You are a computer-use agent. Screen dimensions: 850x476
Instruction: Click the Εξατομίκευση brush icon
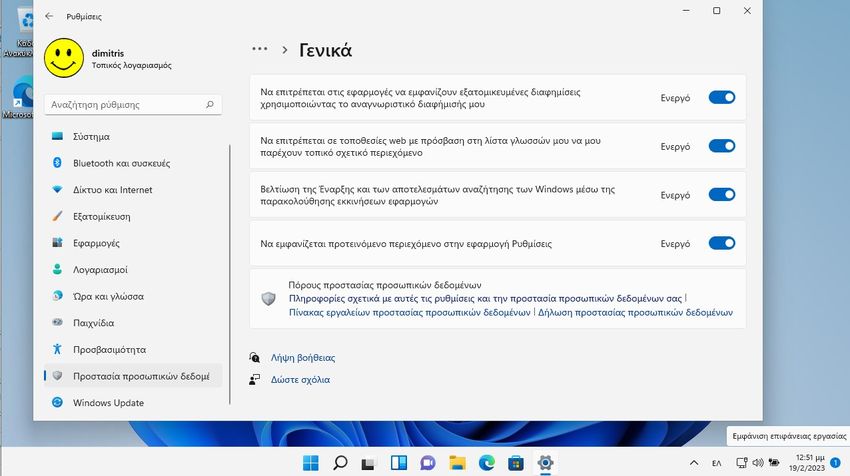coord(57,216)
